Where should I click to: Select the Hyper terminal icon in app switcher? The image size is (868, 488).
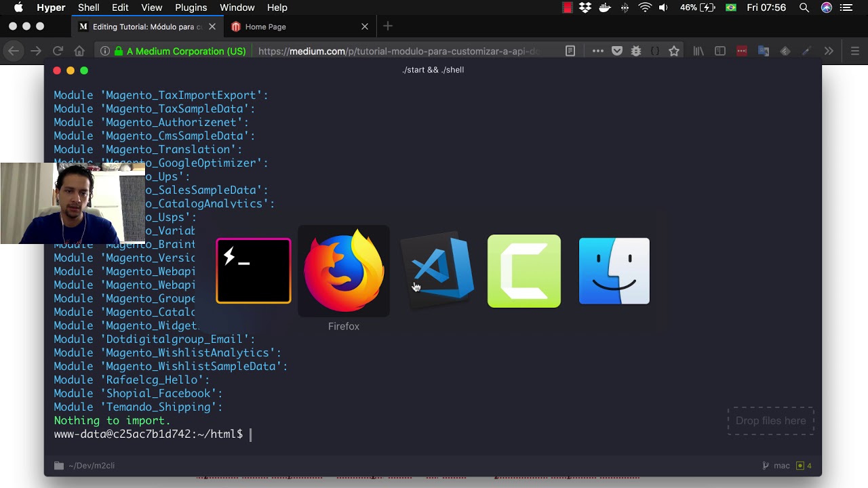pos(254,271)
